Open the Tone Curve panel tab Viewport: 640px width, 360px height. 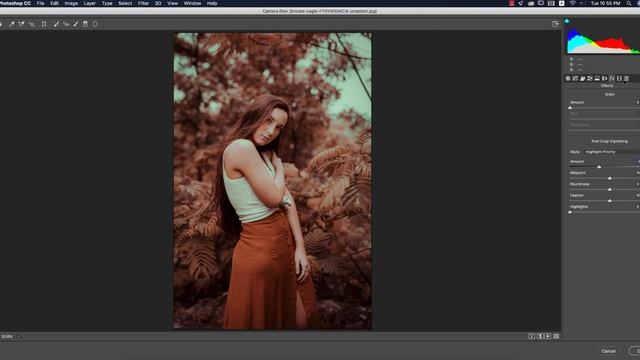(575, 78)
